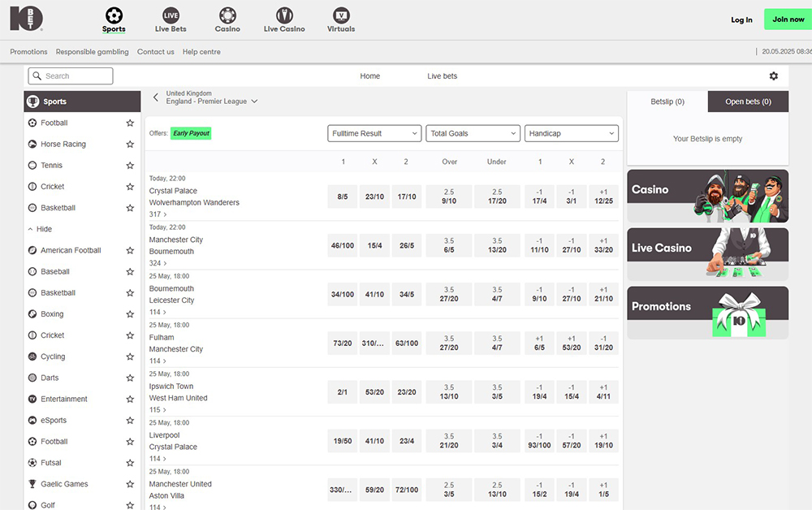
Task: Click the Entertainment icon
Action: [32, 399]
